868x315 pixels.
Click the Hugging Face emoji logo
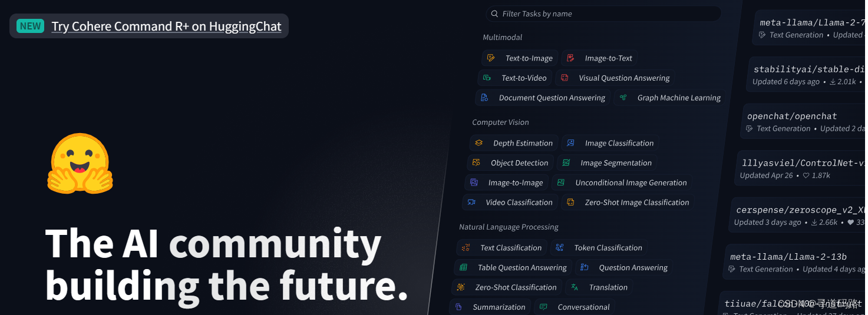pos(80,163)
